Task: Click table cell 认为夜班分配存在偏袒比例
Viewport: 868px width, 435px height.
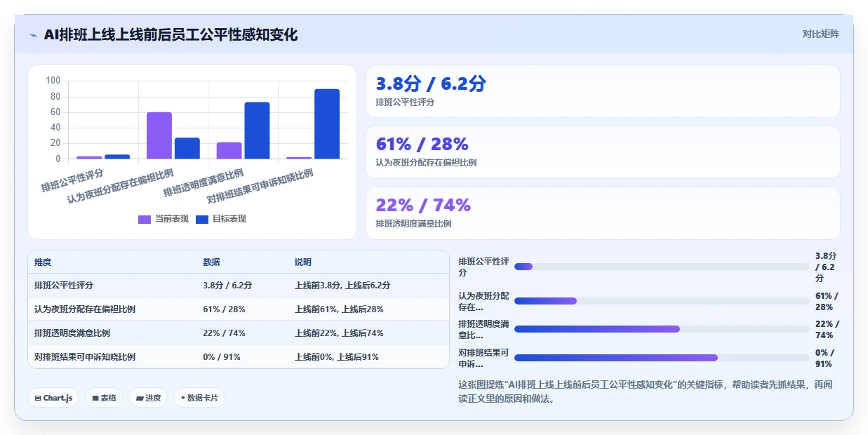Action: [x=85, y=309]
